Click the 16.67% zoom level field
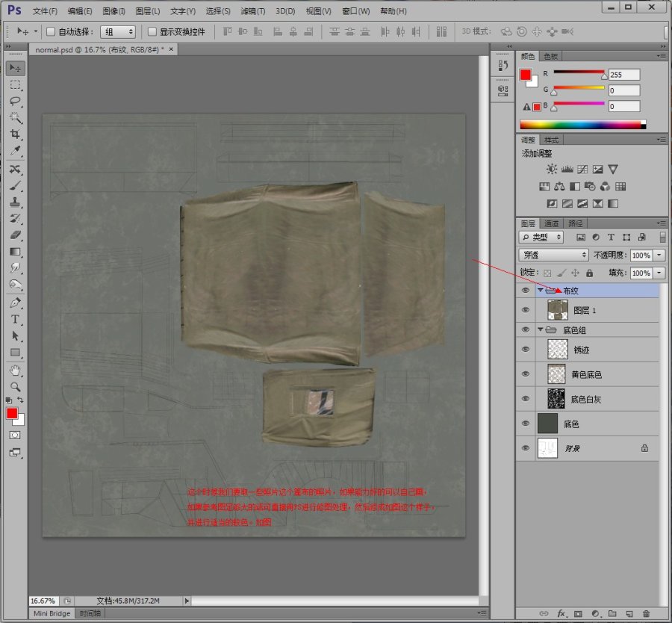Viewport: 672px width, 623px height. point(43,601)
